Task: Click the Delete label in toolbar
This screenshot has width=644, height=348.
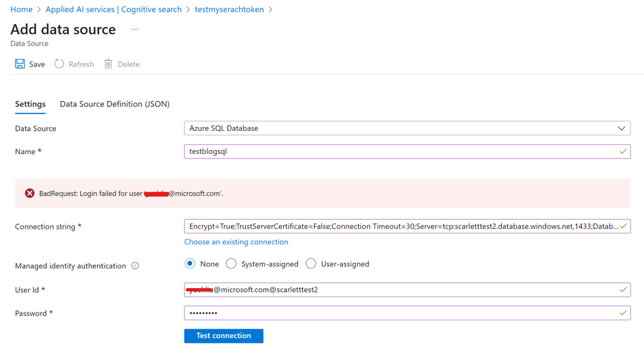Action: click(128, 64)
